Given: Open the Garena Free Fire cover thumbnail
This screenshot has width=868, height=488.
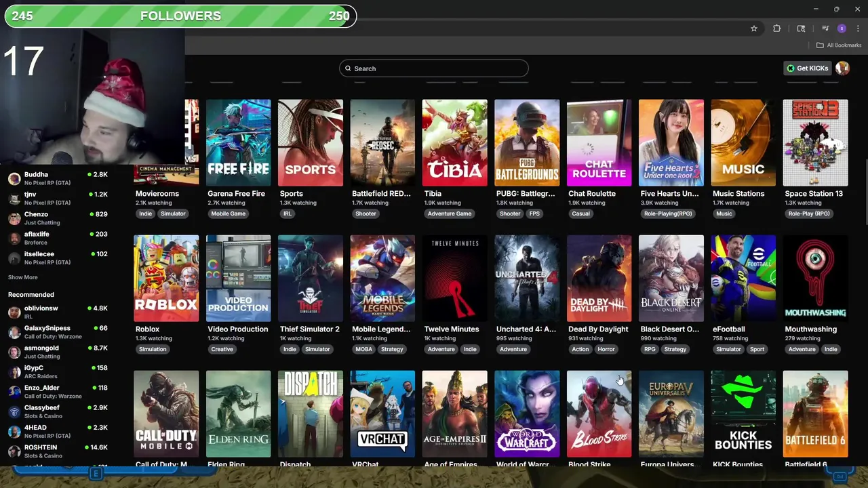Looking at the screenshot, I should pyautogui.click(x=238, y=142).
